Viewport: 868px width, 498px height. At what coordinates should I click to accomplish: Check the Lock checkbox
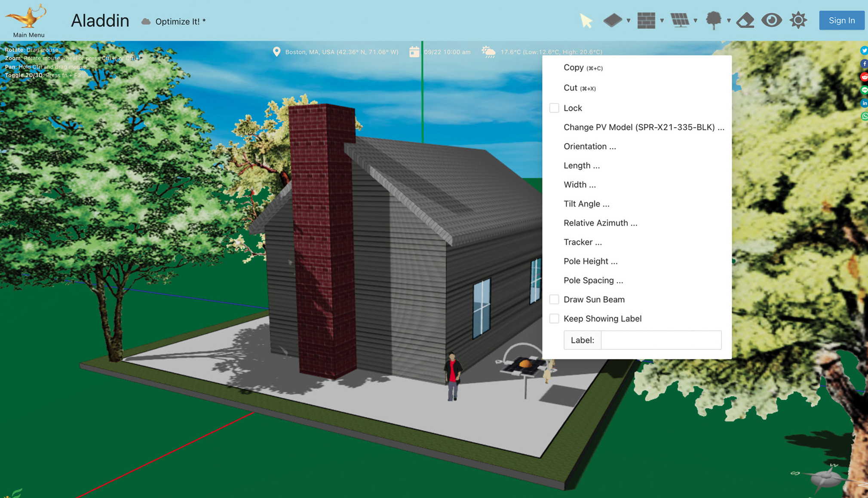click(554, 108)
